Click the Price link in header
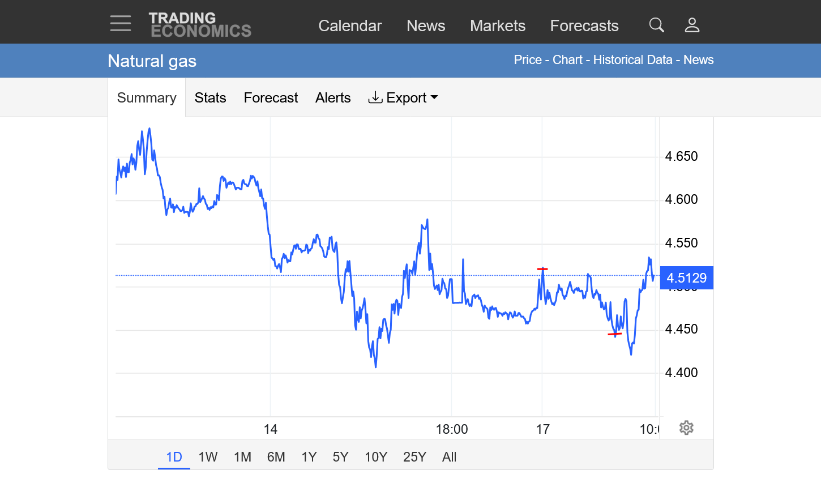This screenshot has height=504, width=821. 528,60
